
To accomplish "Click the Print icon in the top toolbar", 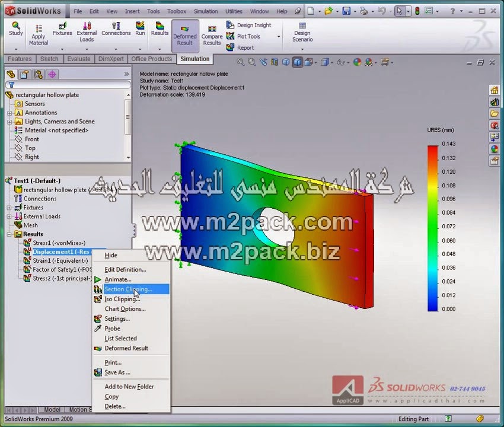I will [364, 11].
